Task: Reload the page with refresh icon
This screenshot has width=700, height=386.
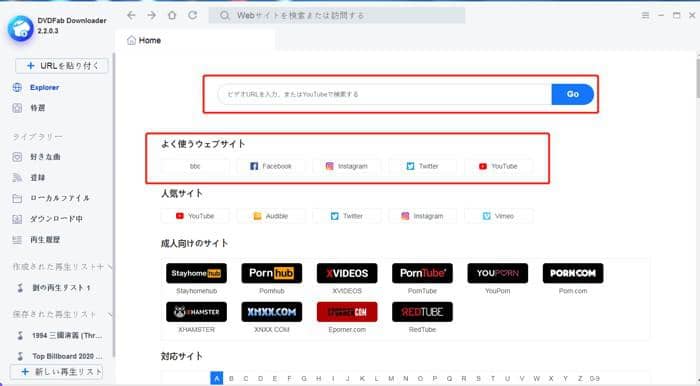Action: coord(192,15)
